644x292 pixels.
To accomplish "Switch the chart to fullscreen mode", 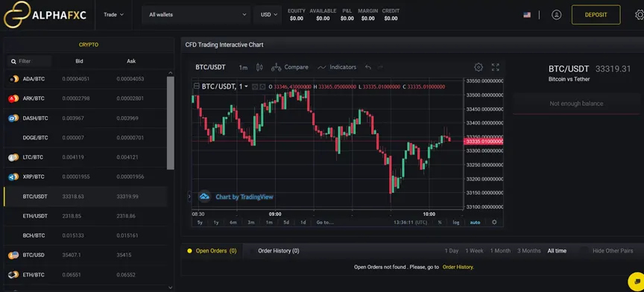I will coord(496,67).
